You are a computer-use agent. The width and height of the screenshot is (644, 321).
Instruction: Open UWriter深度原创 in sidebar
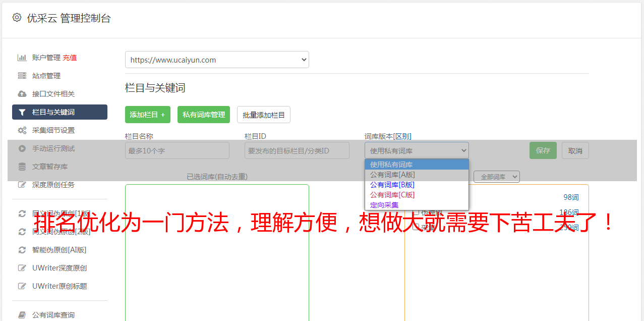click(60, 268)
